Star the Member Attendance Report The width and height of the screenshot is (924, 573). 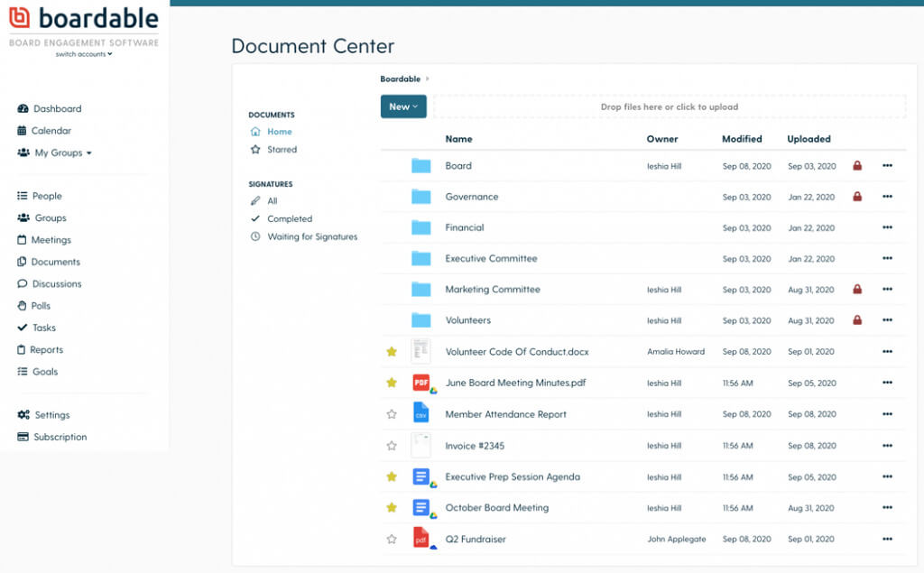click(392, 413)
